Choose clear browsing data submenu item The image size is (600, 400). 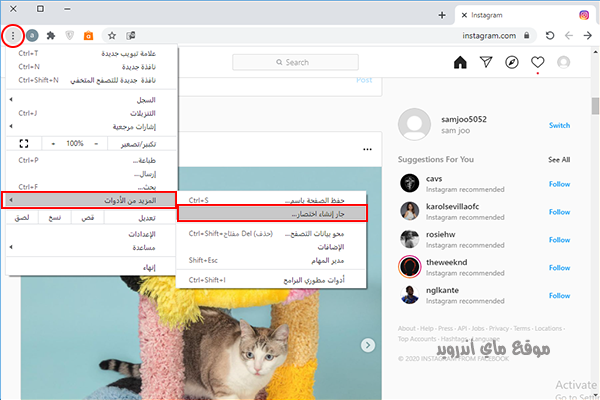271,234
